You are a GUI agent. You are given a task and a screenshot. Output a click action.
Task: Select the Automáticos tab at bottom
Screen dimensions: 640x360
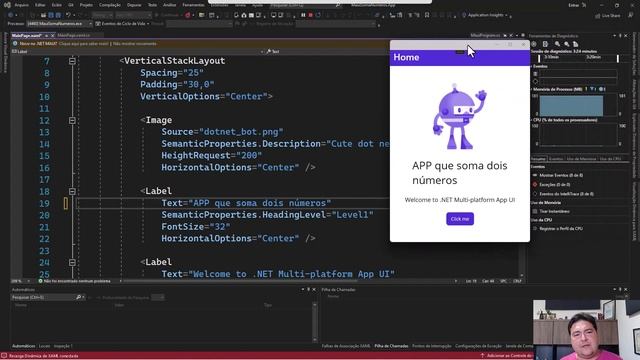(x=23, y=346)
